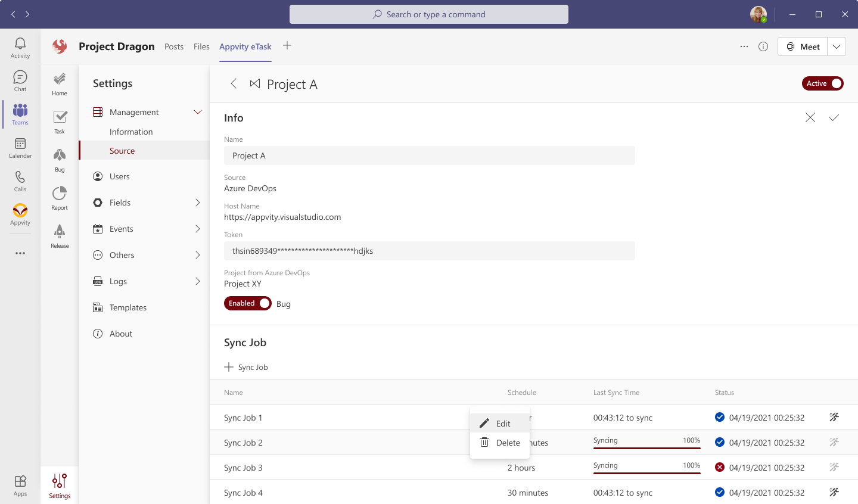Viewport: 858px width, 504px height.
Task: Open the Meet dropdown arrow
Action: coord(837,46)
